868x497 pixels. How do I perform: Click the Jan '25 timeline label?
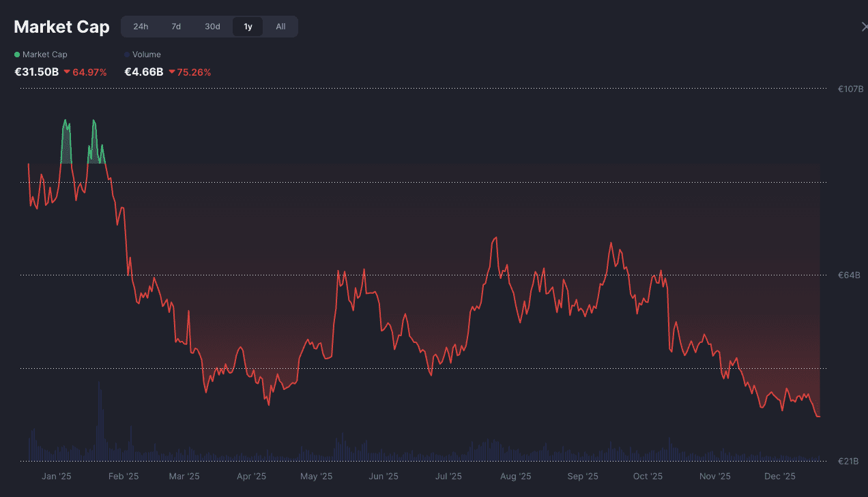click(x=57, y=477)
